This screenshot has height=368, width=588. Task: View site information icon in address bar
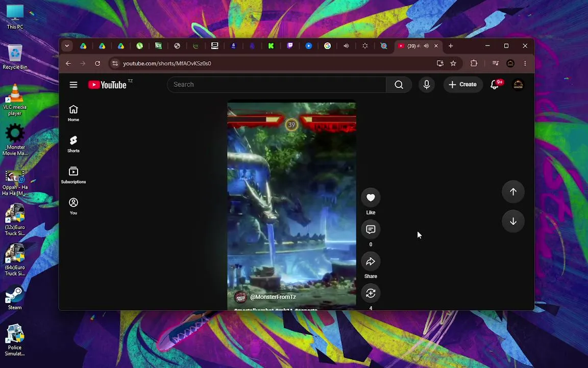tap(115, 63)
